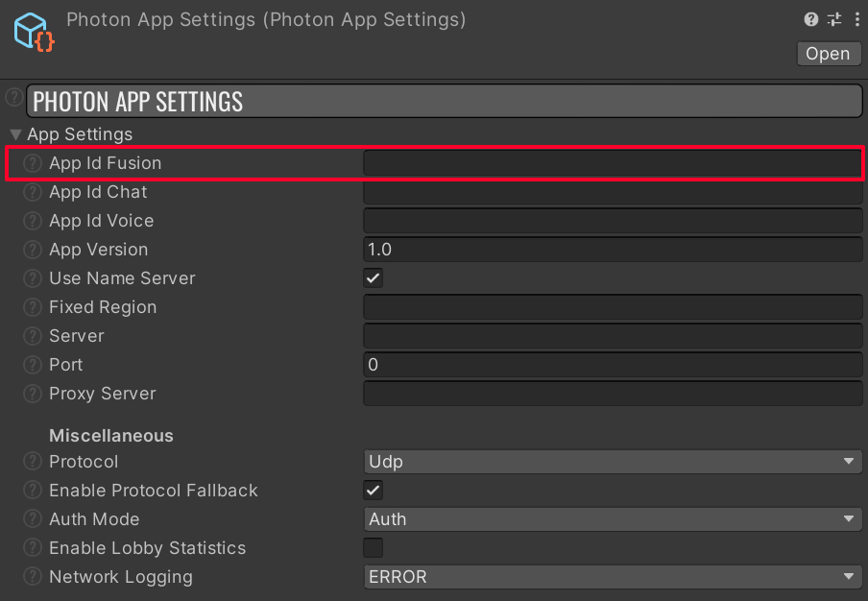Collapse the App Settings foldout
868x601 pixels.
[x=15, y=134]
